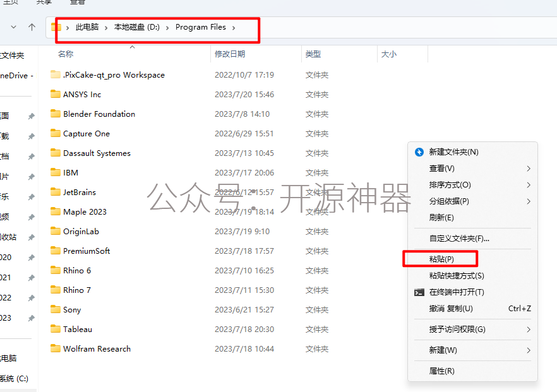This screenshot has width=557, height=392.
Task: Click the blue new folder menu icon
Action: [x=419, y=152]
